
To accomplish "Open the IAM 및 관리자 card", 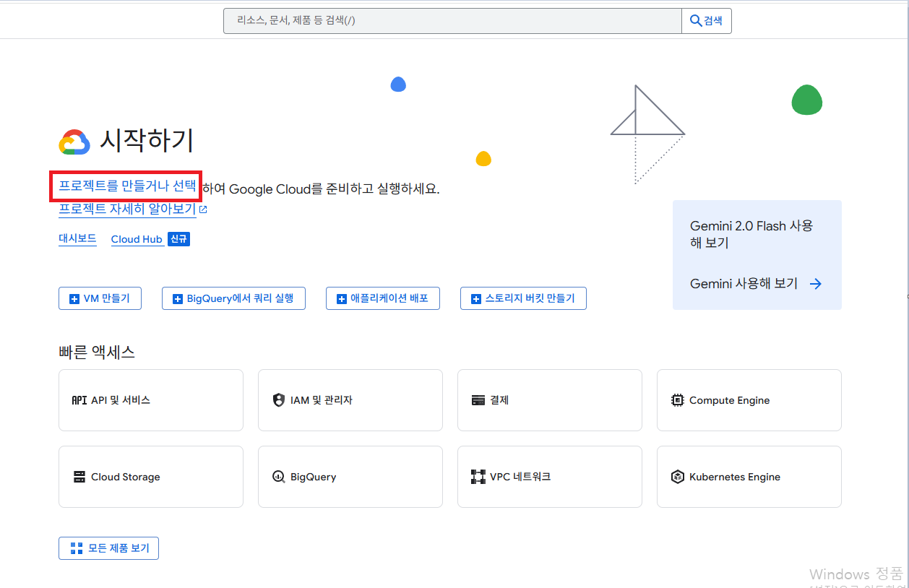I will point(350,400).
